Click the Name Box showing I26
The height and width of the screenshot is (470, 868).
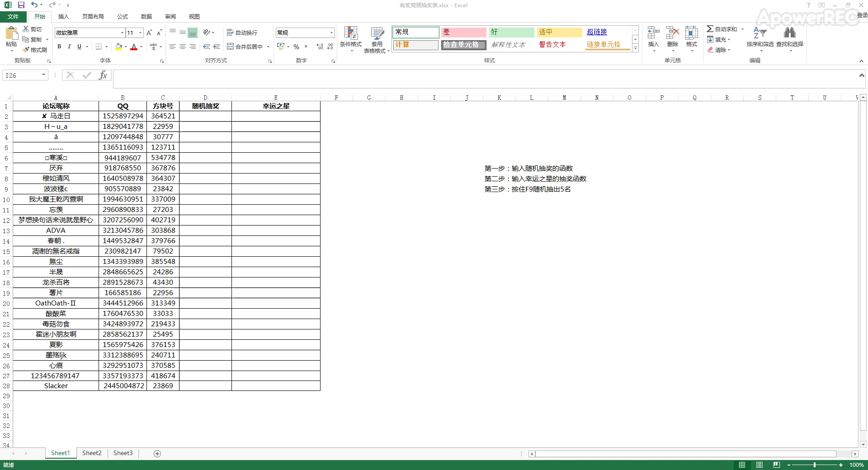25,75
